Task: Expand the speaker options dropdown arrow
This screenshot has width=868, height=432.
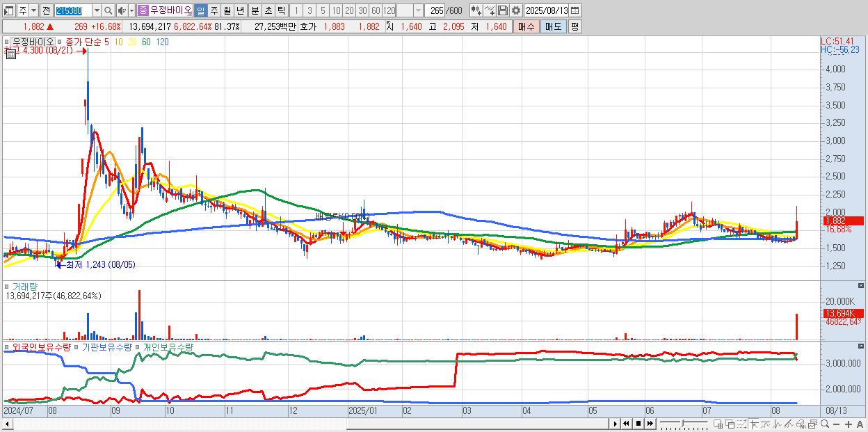Action: 131,10
